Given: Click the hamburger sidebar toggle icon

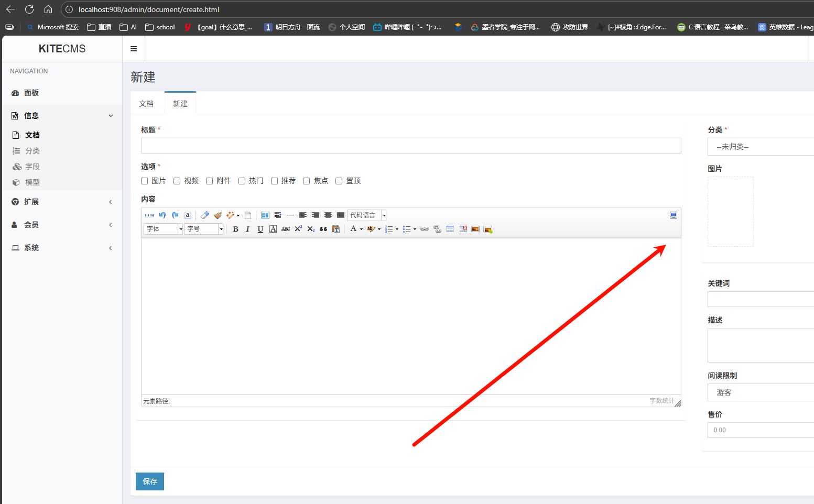Looking at the screenshot, I should click(x=134, y=49).
